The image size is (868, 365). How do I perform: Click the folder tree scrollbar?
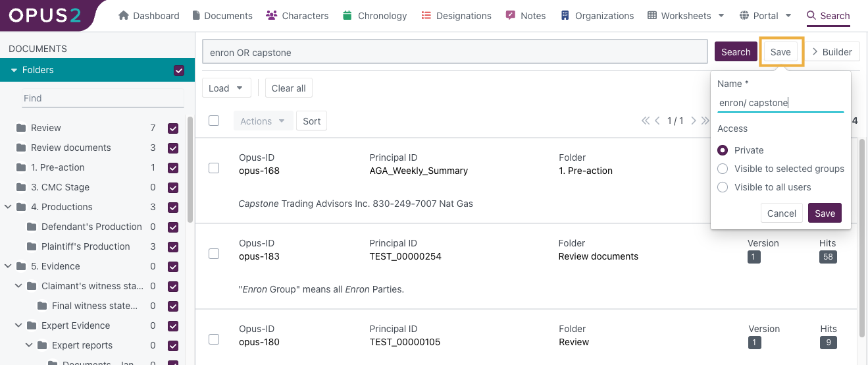[x=190, y=170]
